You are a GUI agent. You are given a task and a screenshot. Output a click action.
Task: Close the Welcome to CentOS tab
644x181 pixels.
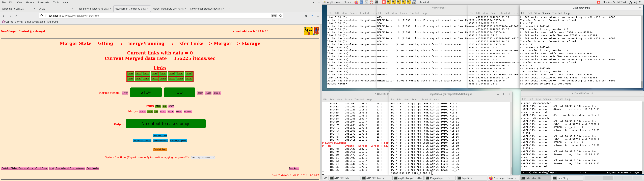pyautogui.click(x=35, y=9)
